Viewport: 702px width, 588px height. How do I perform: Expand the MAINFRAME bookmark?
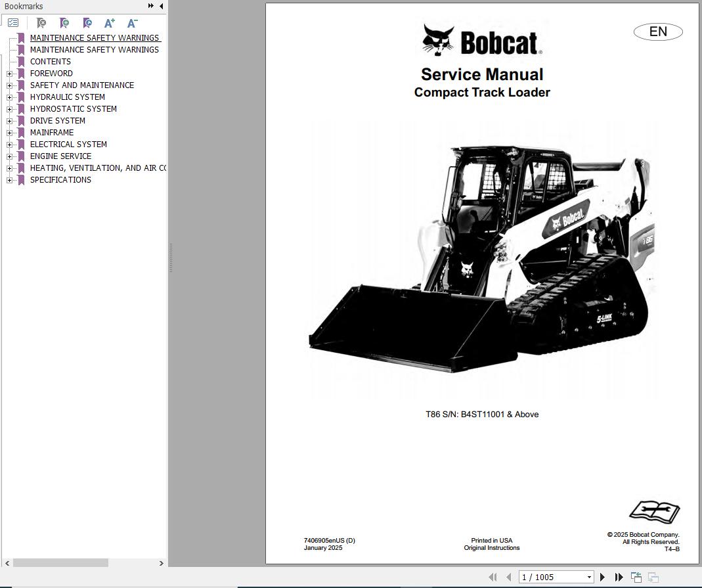9,133
